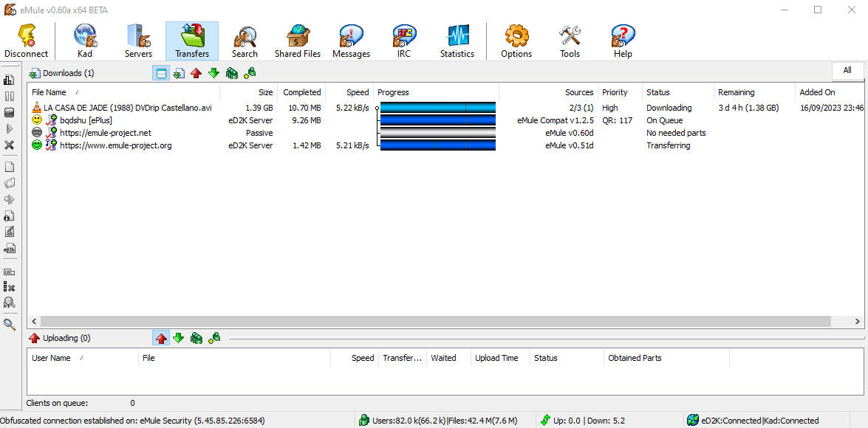Sort downloads by Progress column
The image size is (868, 428).
point(436,92)
